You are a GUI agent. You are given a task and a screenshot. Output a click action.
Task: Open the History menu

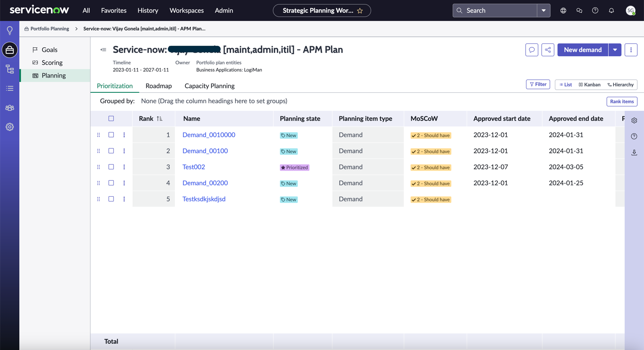pos(148,10)
